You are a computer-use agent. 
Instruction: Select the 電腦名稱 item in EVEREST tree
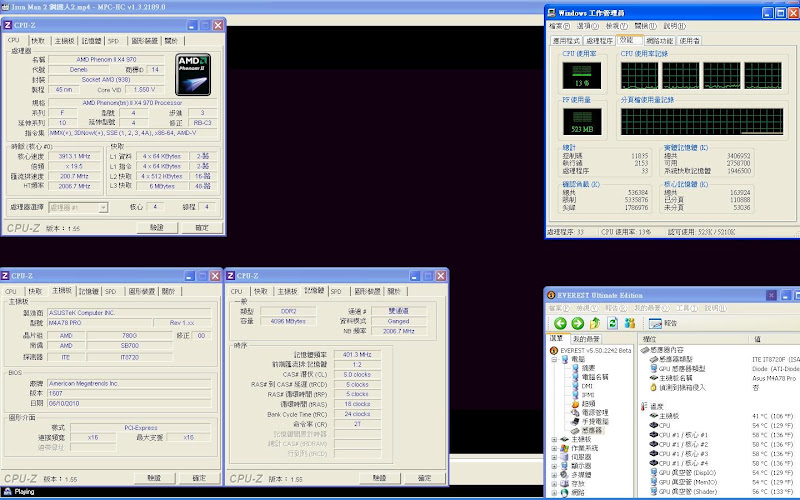point(589,377)
